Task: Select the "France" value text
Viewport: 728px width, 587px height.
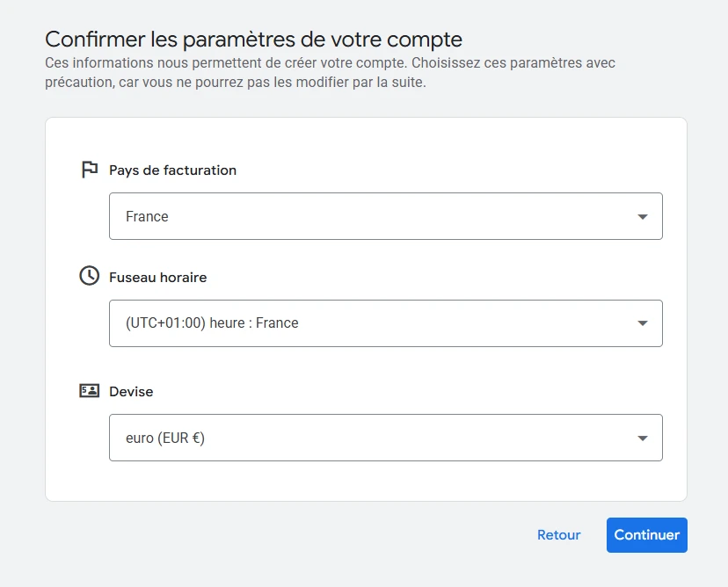Action: (147, 217)
